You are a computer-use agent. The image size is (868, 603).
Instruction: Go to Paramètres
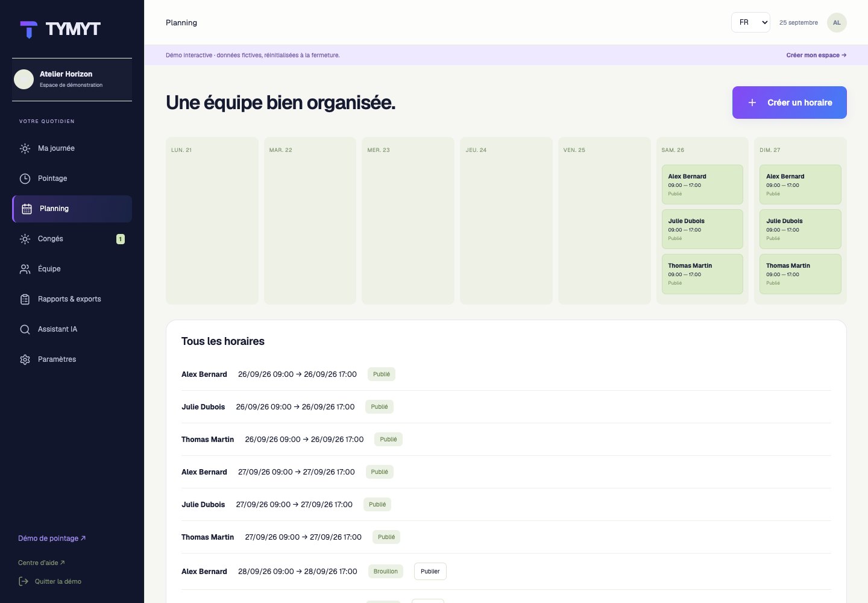point(72,359)
